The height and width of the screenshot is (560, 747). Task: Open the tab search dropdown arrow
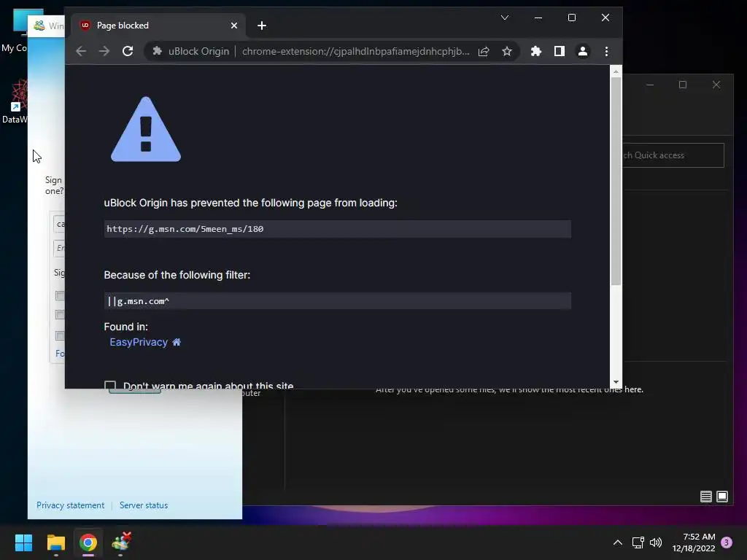click(505, 17)
